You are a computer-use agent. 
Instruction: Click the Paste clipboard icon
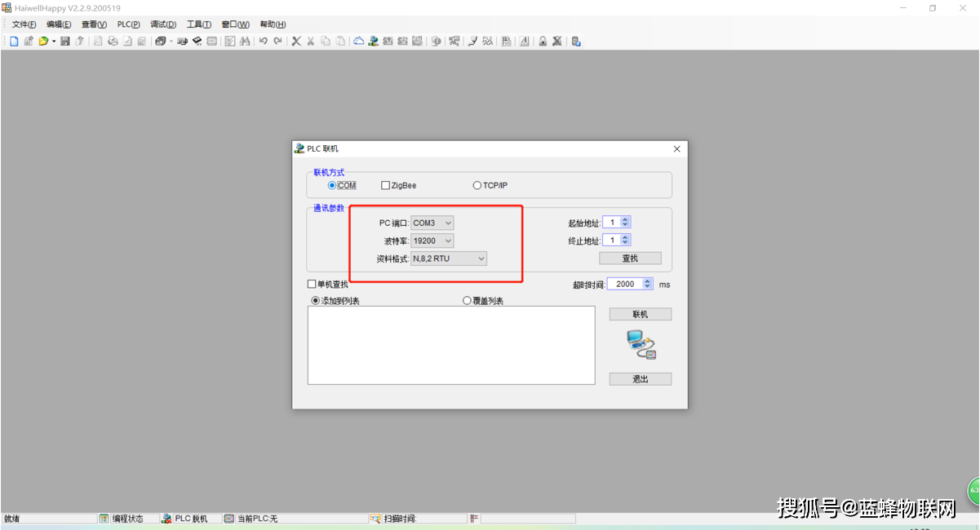[339, 41]
